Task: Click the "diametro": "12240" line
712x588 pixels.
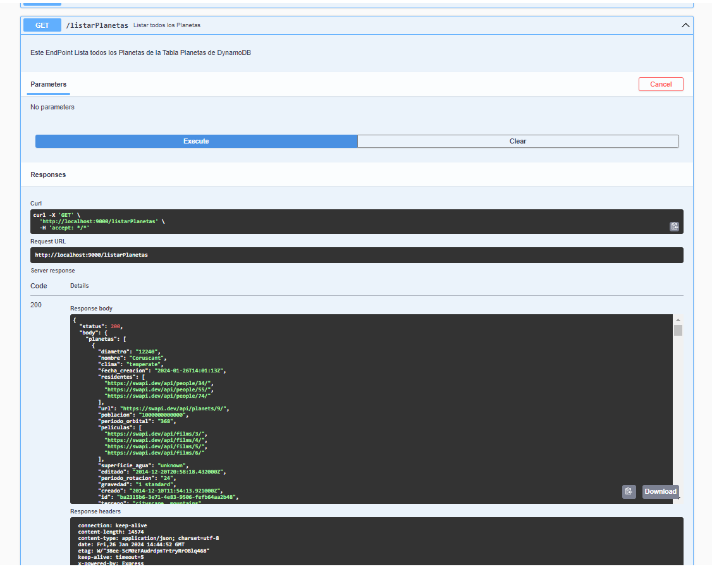Action: point(129,352)
